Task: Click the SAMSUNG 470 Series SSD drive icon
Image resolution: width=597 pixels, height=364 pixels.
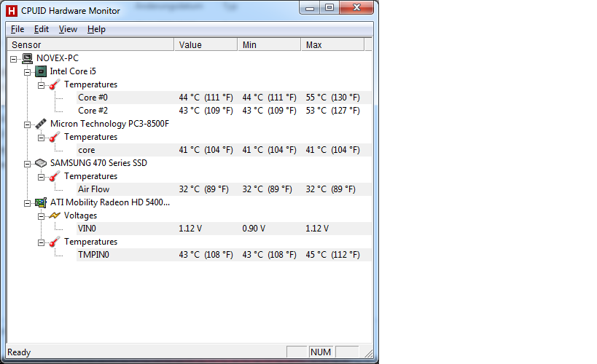Action: tap(41, 163)
